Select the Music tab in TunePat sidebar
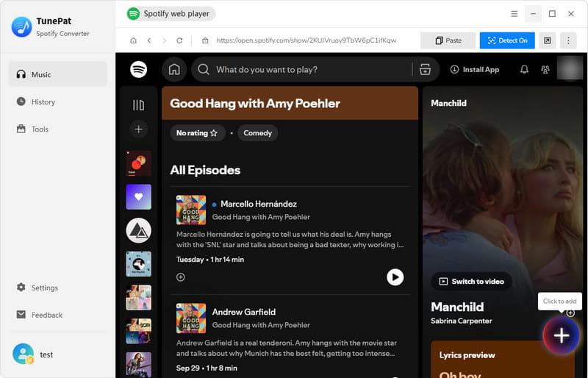This screenshot has height=378, width=588. coord(58,74)
